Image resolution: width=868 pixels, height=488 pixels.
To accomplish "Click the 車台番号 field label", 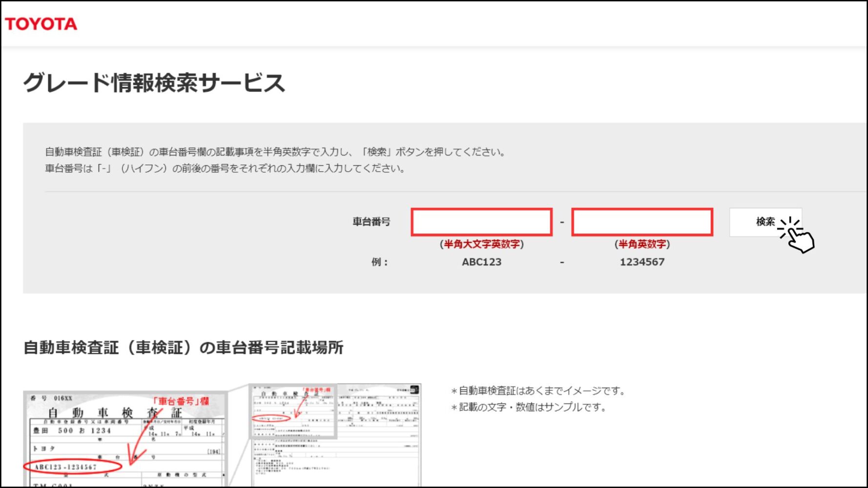I will (x=372, y=222).
